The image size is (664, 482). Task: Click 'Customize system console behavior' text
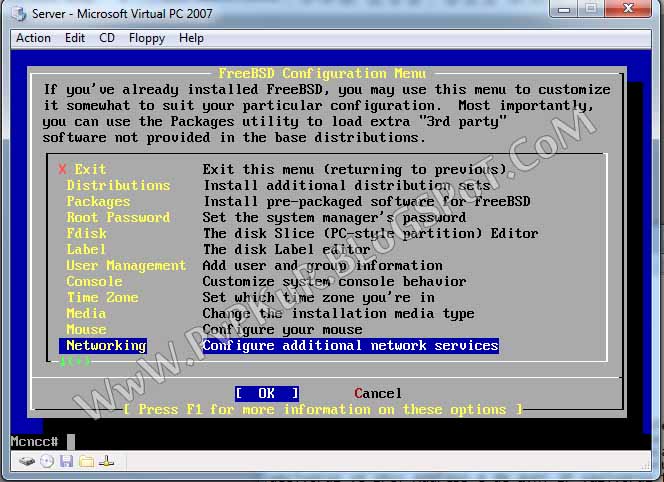click(x=335, y=282)
